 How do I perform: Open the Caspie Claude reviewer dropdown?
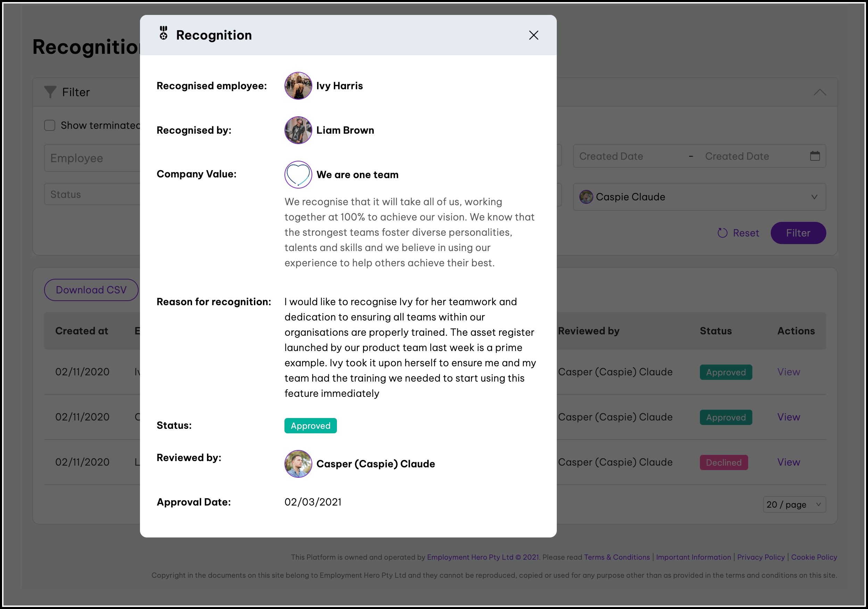pyautogui.click(x=699, y=197)
